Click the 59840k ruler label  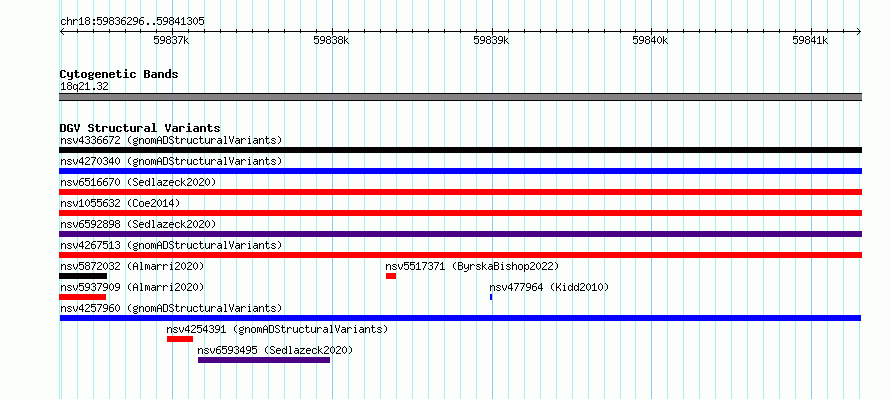[x=651, y=41]
